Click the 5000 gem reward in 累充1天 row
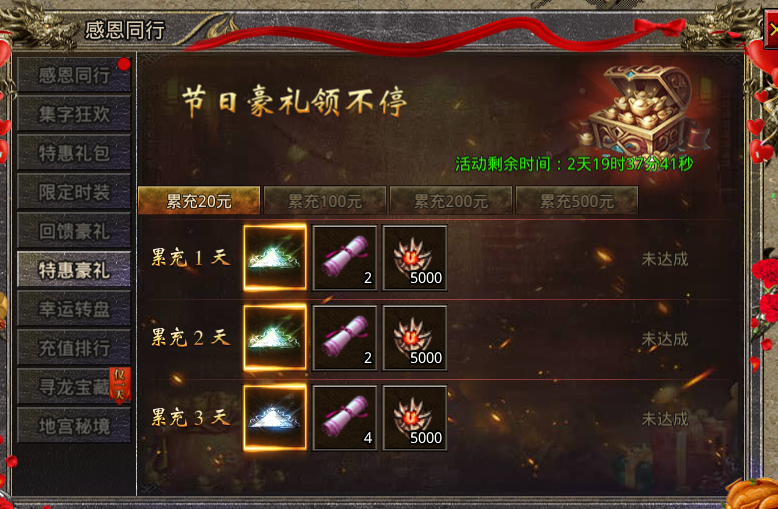Viewport: 778px width, 509px height. coord(415,257)
